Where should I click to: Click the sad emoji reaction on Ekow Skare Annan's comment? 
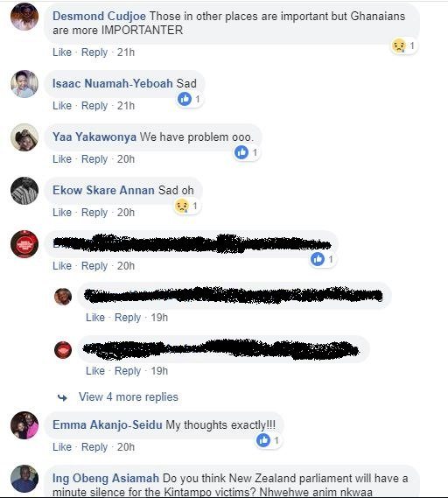(x=182, y=206)
